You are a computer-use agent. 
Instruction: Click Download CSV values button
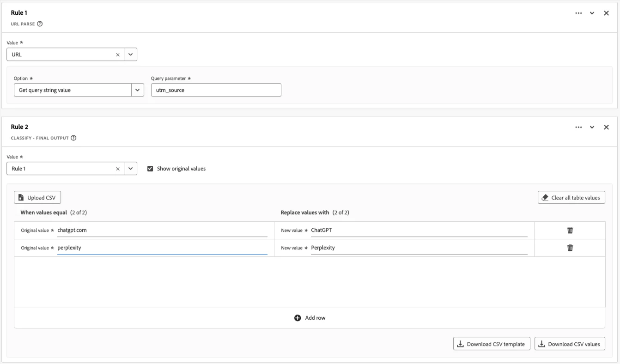(570, 344)
